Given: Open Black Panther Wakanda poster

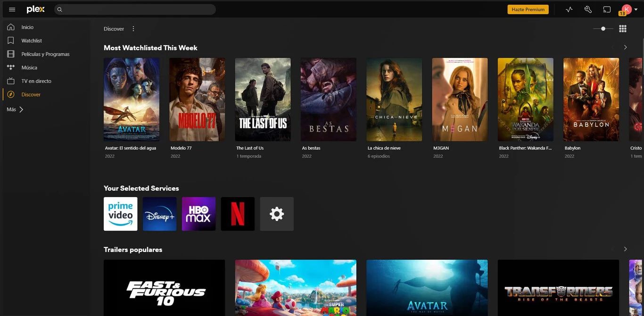Looking at the screenshot, I should [x=526, y=100].
